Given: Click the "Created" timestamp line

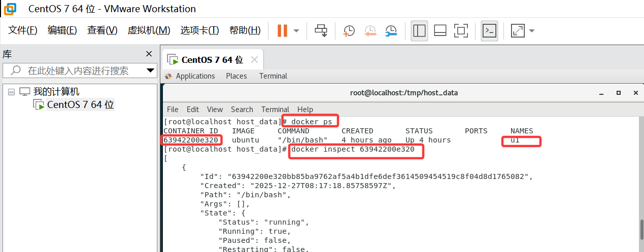Looking at the screenshot, I should click(x=297, y=186).
